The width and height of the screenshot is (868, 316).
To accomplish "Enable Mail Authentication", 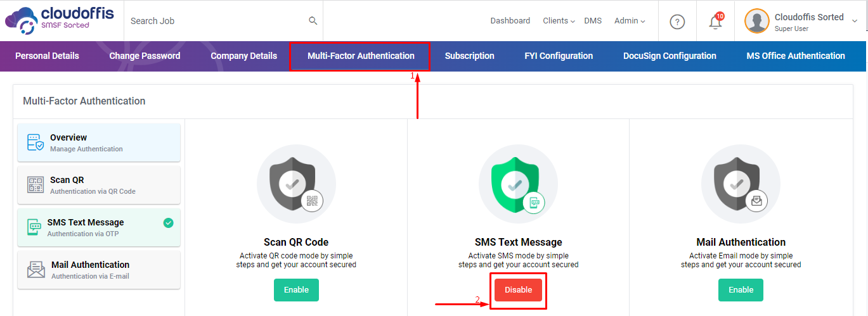I will click(x=741, y=290).
